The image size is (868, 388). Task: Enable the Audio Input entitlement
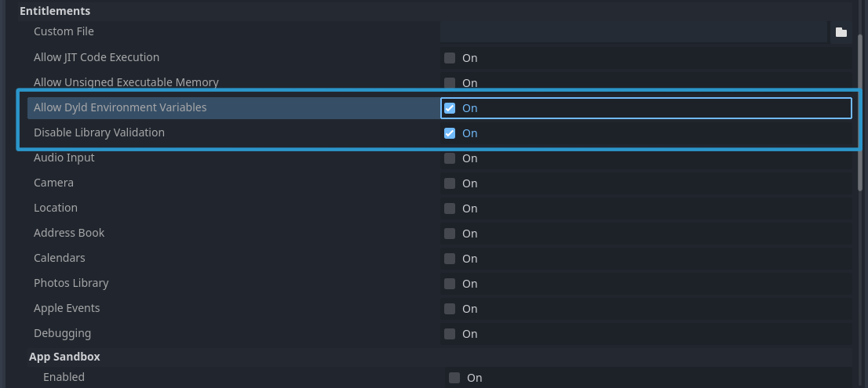[x=450, y=158]
